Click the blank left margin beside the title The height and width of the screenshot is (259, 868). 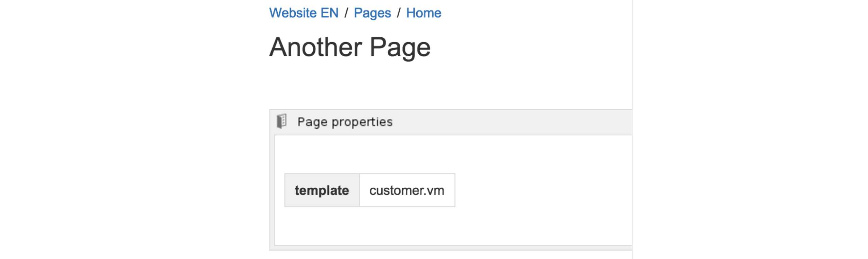click(136, 47)
